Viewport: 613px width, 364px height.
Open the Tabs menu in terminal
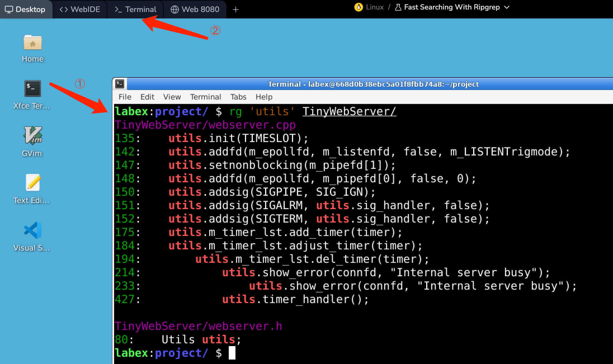[x=238, y=97]
